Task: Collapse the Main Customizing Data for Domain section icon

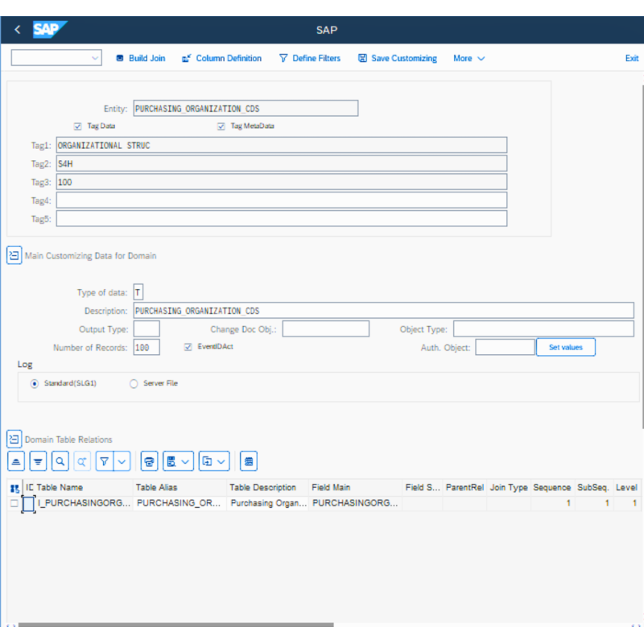Action: [x=14, y=254]
